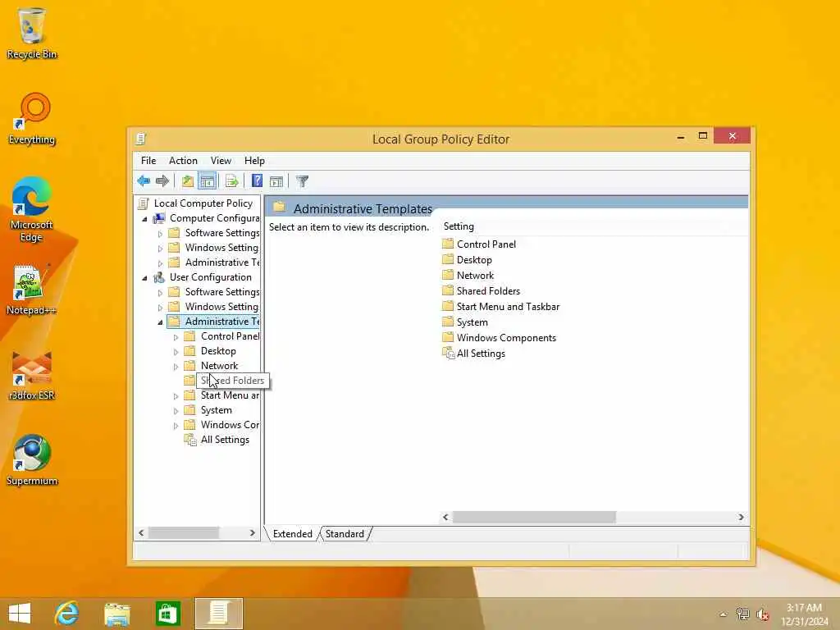Viewport: 840px width, 630px height.
Task: Click the tree pane scroll right arrow
Action: click(253, 533)
